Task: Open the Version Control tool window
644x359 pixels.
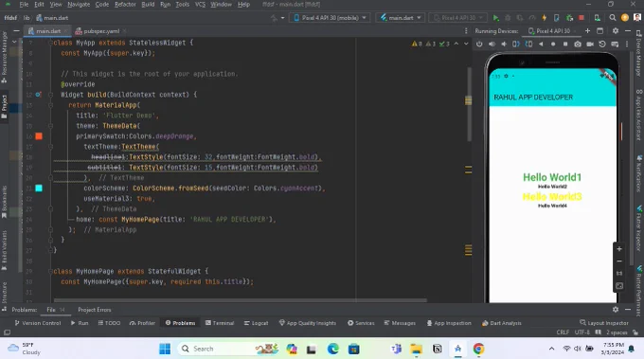Action: [37, 323]
